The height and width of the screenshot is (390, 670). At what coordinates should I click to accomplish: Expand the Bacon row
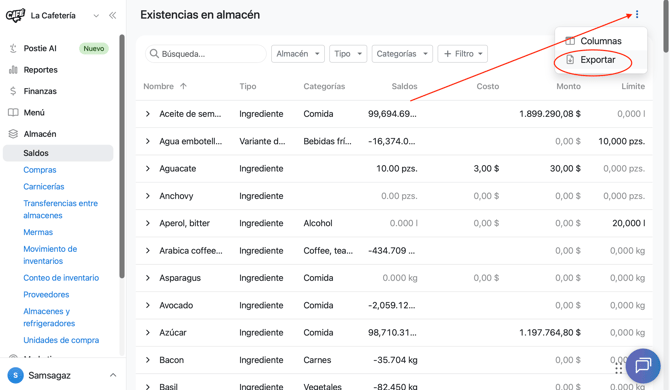point(147,360)
